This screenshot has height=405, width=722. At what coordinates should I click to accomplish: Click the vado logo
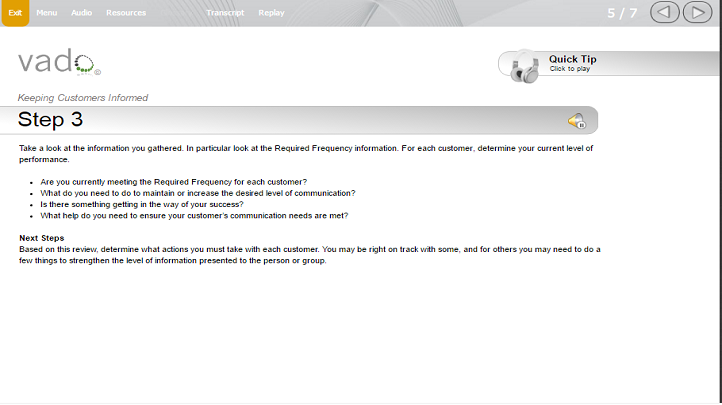(x=59, y=62)
